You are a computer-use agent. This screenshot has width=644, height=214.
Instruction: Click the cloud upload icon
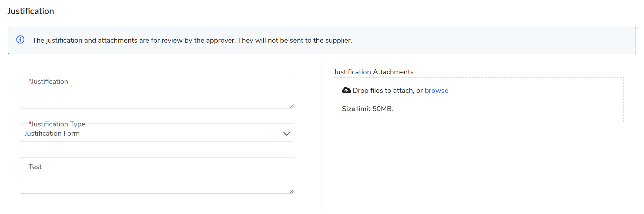click(x=346, y=90)
